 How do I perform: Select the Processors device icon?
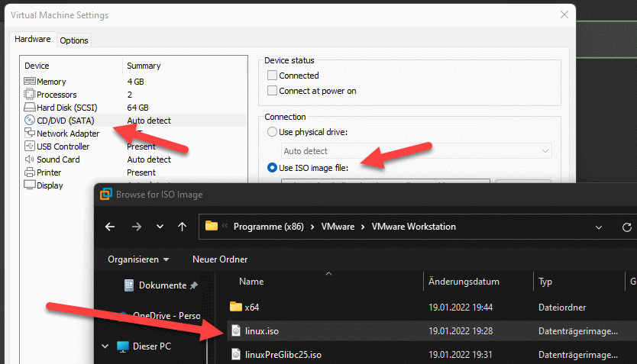(30, 95)
